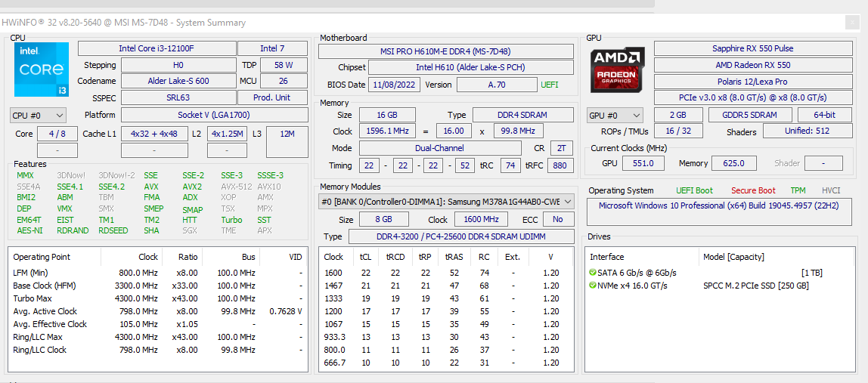This screenshot has height=383, width=868.
Task: Click the tCL column header
Action: tap(365, 257)
